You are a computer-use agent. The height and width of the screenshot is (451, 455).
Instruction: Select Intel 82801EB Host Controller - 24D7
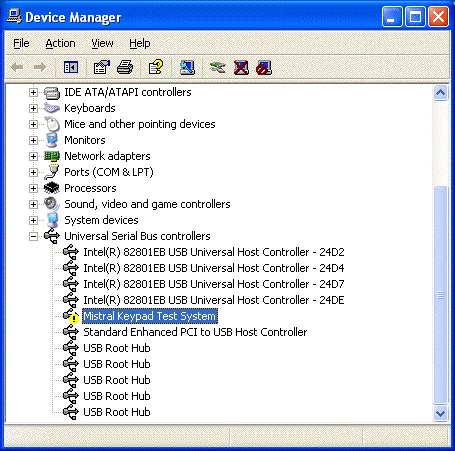[x=214, y=284]
